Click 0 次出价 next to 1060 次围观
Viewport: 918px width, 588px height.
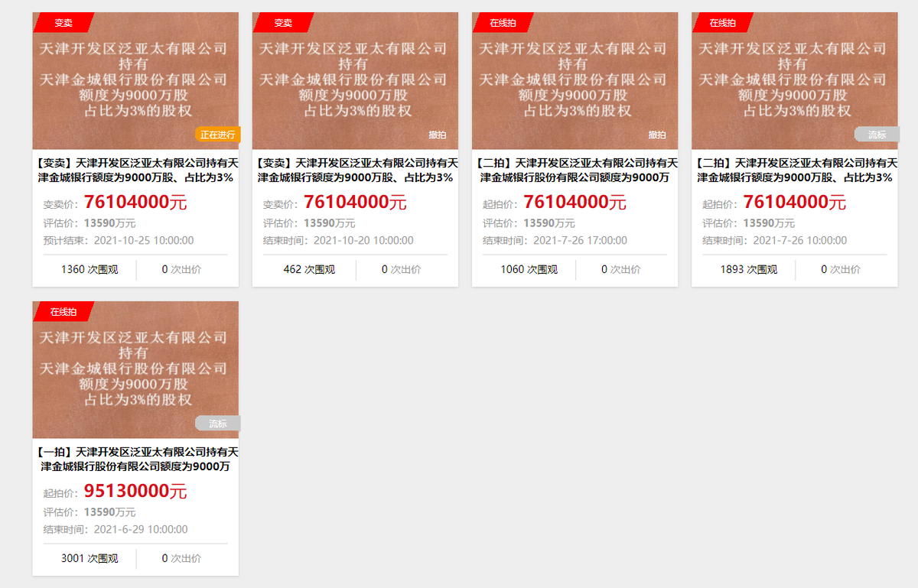620,269
